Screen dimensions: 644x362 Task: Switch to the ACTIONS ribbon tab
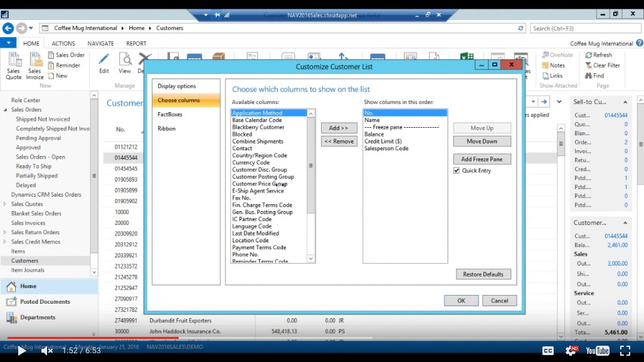click(63, 43)
